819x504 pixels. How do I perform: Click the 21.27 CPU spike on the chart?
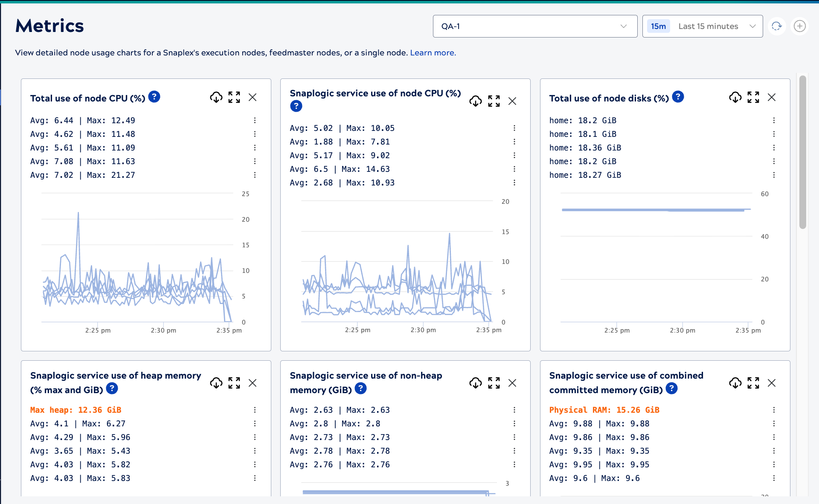78,213
